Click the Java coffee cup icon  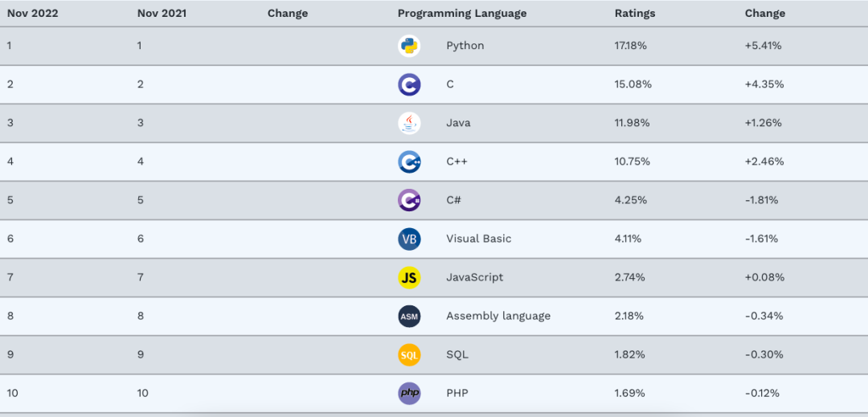409,123
